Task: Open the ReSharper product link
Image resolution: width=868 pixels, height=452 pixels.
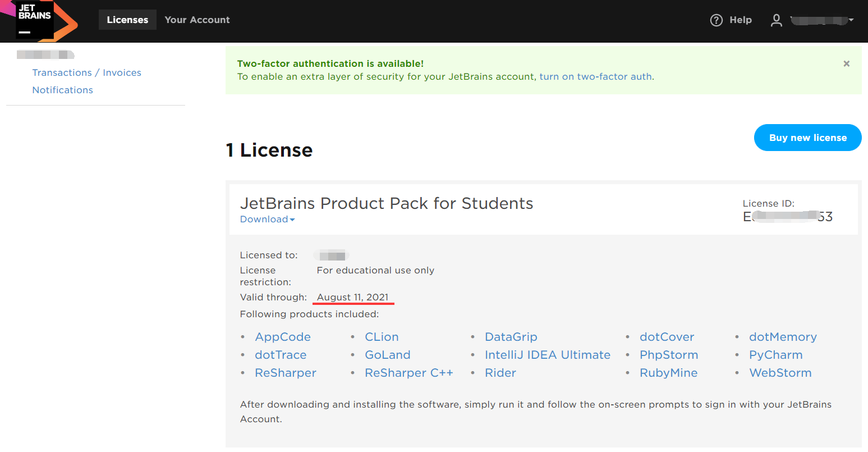Action: click(286, 373)
